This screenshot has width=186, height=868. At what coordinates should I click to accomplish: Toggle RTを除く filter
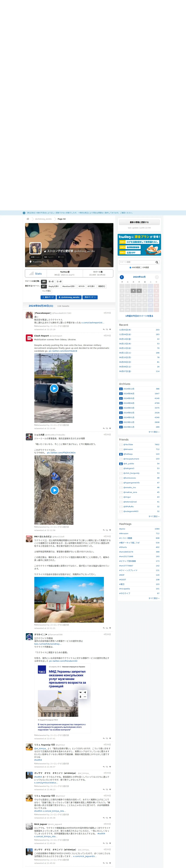(92, 286)
